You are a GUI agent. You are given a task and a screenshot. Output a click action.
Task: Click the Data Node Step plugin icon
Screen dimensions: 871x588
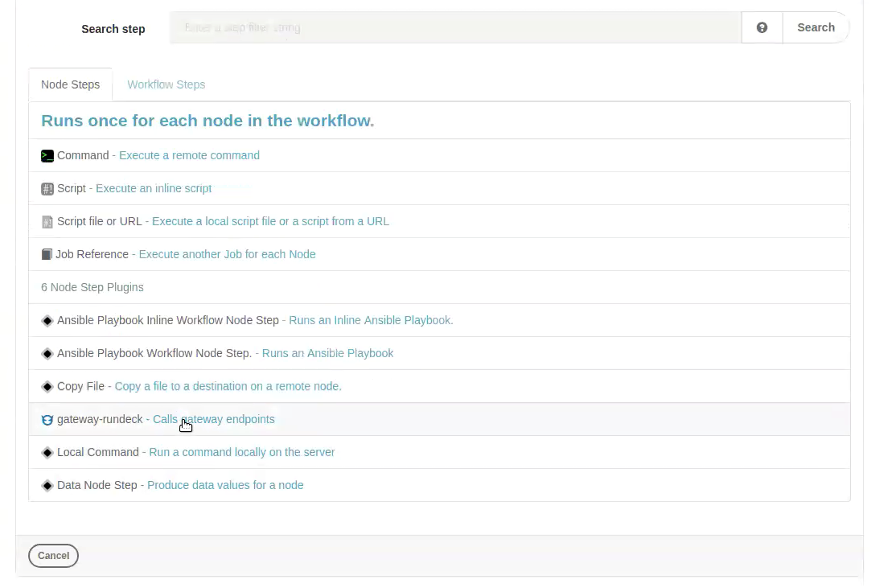point(47,486)
